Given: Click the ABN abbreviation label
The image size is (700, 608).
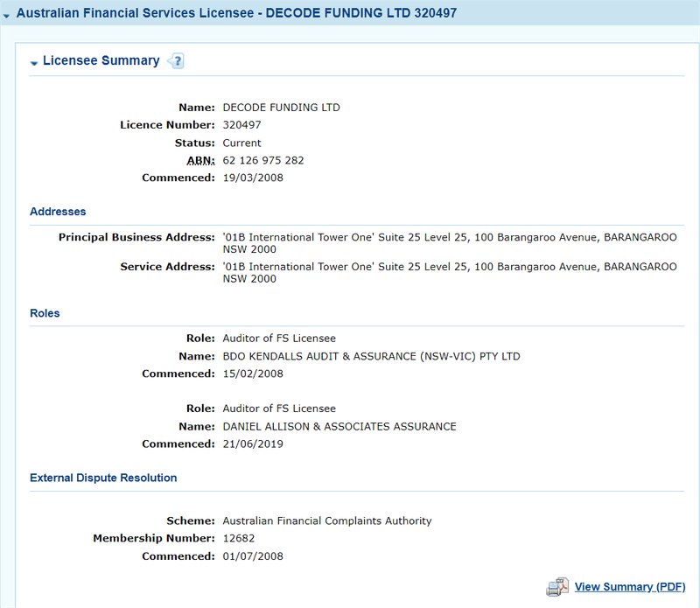Looking at the screenshot, I should (201, 161).
